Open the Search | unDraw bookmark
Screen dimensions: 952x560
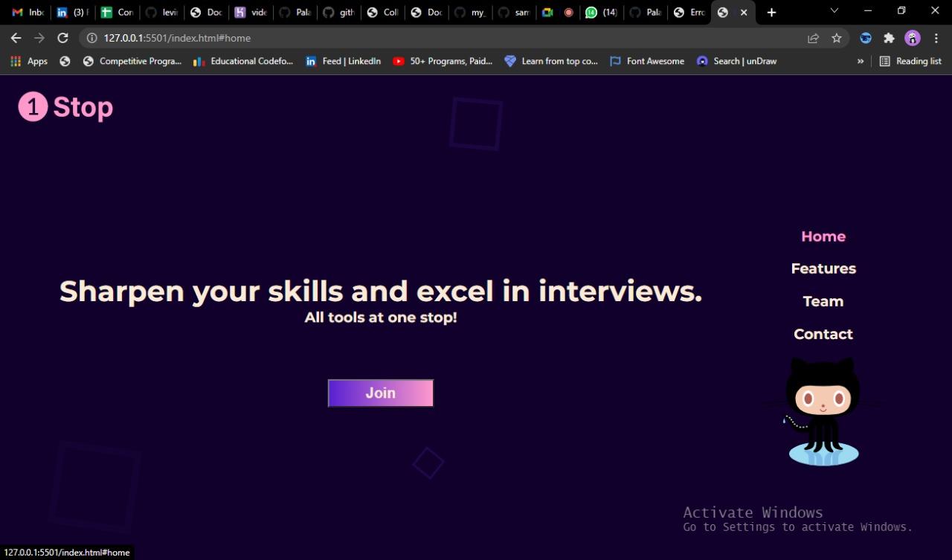coord(737,61)
